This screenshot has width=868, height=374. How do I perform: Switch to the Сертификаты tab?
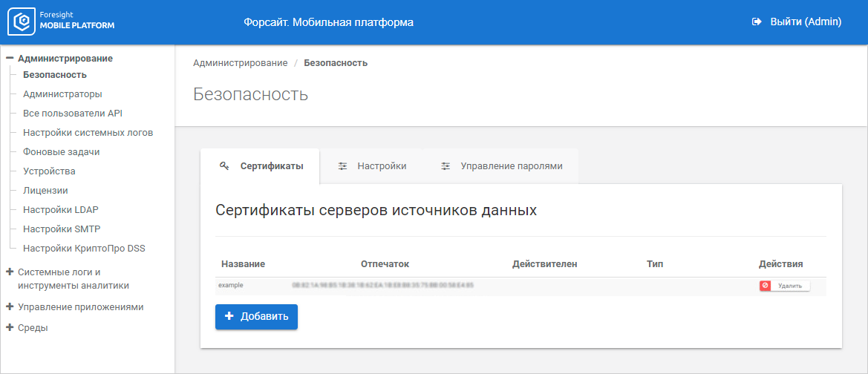(260, 166)
